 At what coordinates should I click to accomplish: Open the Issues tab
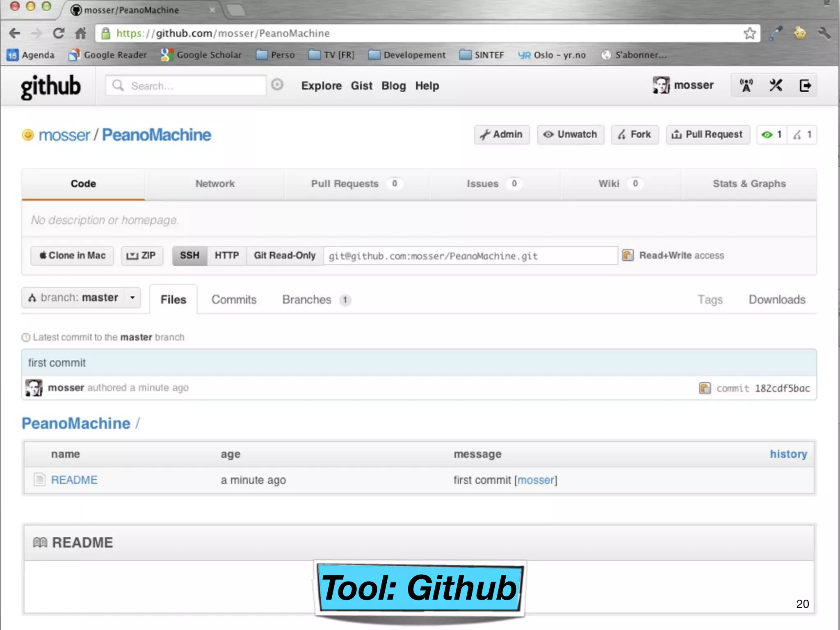(495, 184)
